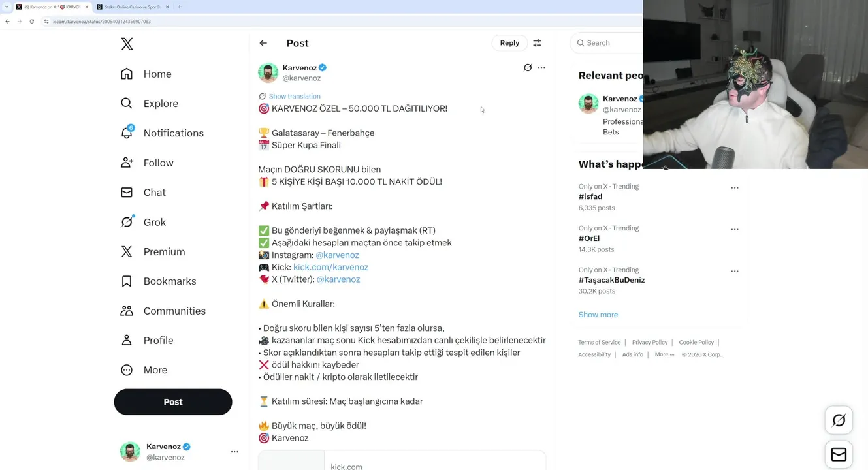868x470 pixels.
Task: Open Privacy Policy link
Action: (650, 342)
